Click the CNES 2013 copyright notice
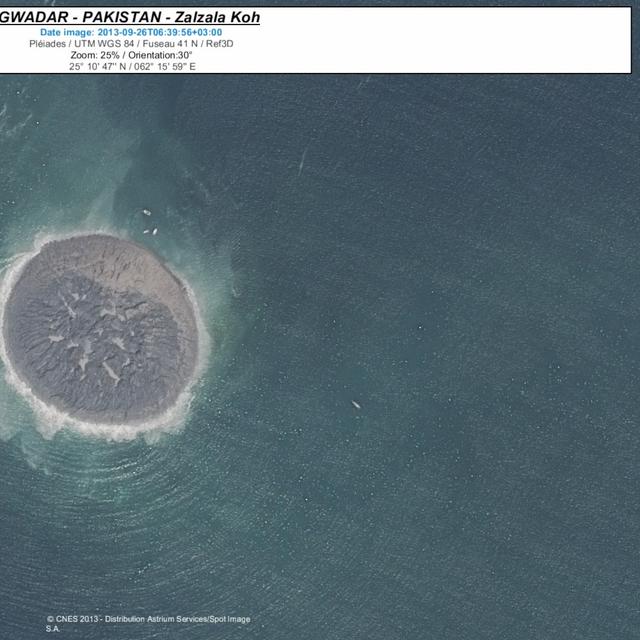This screenshot has width=640, height=640. (x=70, y=619)
